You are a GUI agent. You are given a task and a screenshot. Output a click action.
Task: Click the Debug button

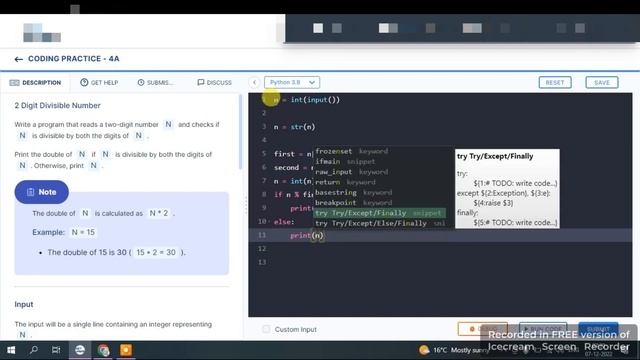482,329
